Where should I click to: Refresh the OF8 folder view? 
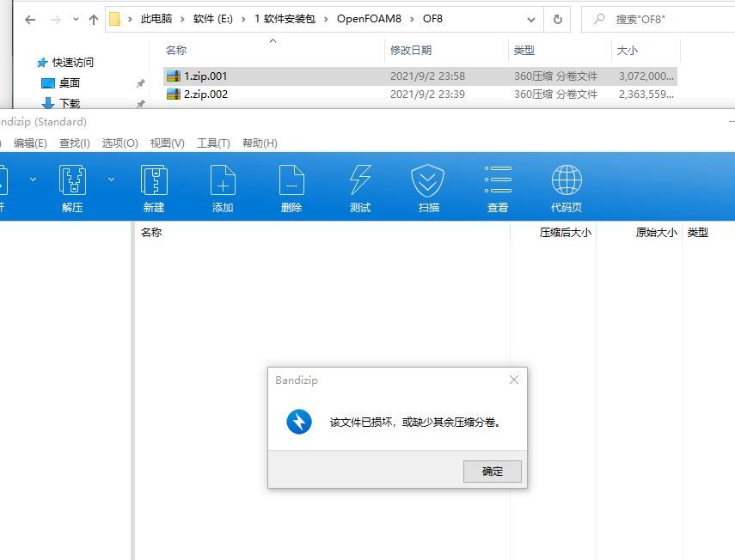[x=557, y=19]
